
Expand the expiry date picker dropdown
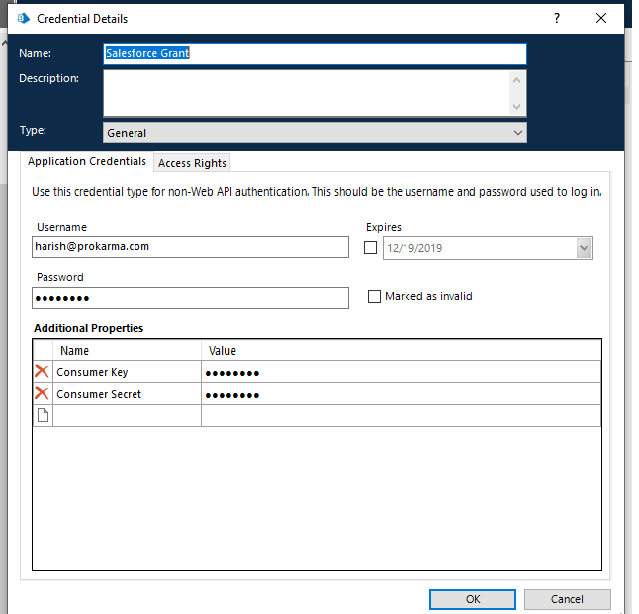tap(583, 248)
